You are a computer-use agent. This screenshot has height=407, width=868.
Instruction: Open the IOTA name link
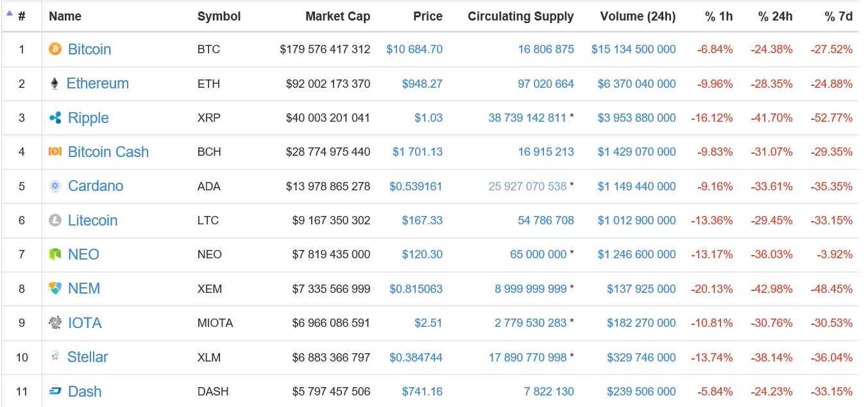(x=85, y=323)
